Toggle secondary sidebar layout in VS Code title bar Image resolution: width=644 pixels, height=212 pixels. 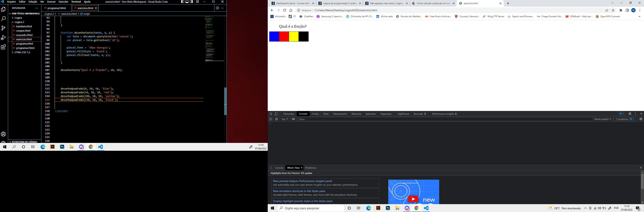coord(191,2)
